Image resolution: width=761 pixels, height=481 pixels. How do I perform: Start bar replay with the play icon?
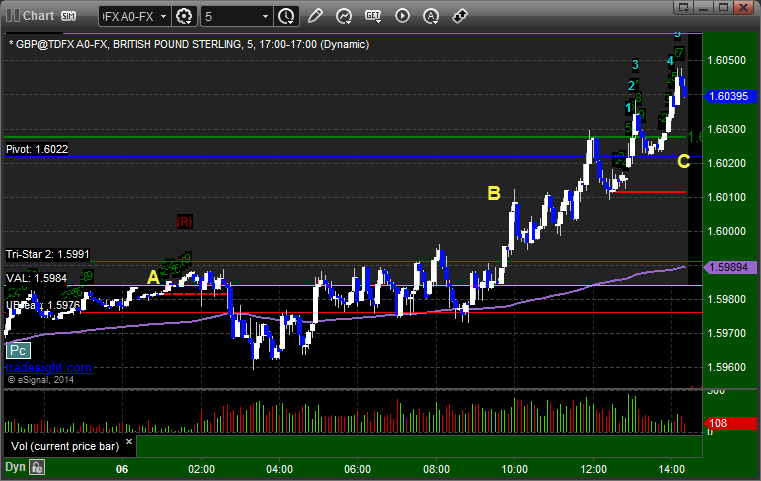[x=402, y=16]
